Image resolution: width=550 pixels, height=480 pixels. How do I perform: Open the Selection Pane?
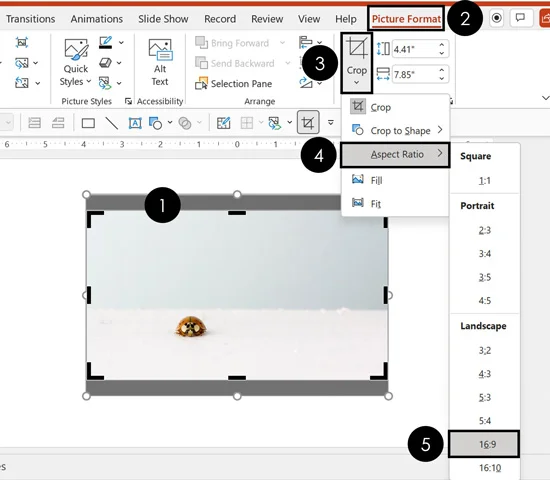[233, 84]
